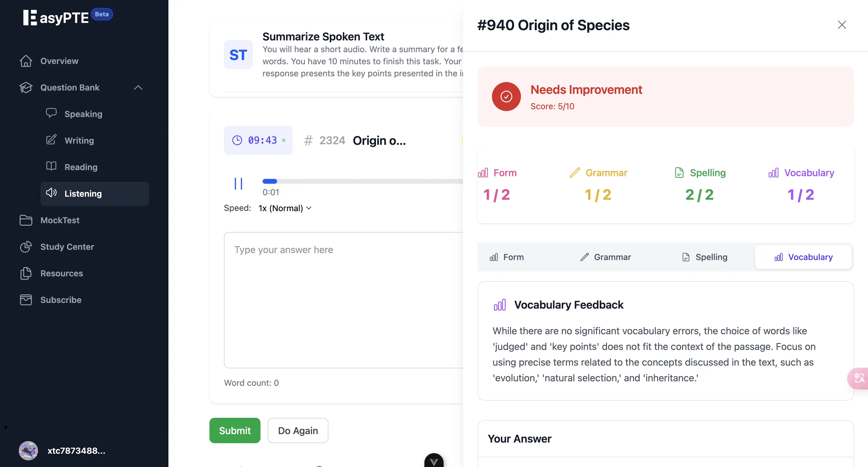The width and height of the screenshot is (868, 467).
Task: Click the translate floating icon
Action: pos(859,378)
